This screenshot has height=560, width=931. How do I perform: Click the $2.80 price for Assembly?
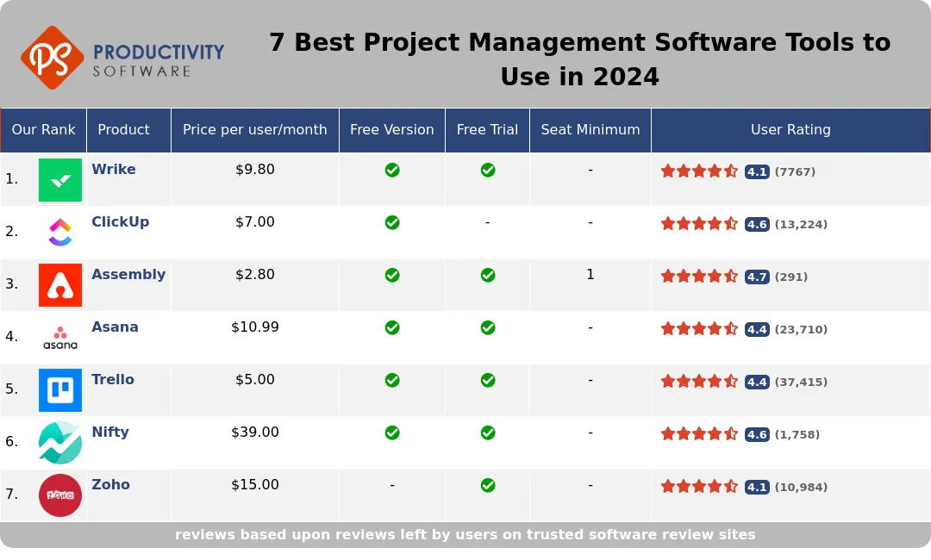(254, 274)
